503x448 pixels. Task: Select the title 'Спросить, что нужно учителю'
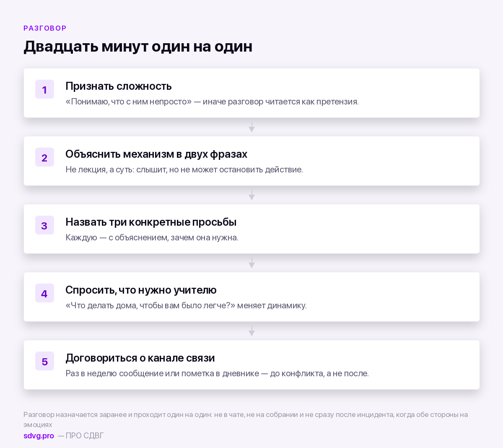pyautogui.click(x=141, y=290)
